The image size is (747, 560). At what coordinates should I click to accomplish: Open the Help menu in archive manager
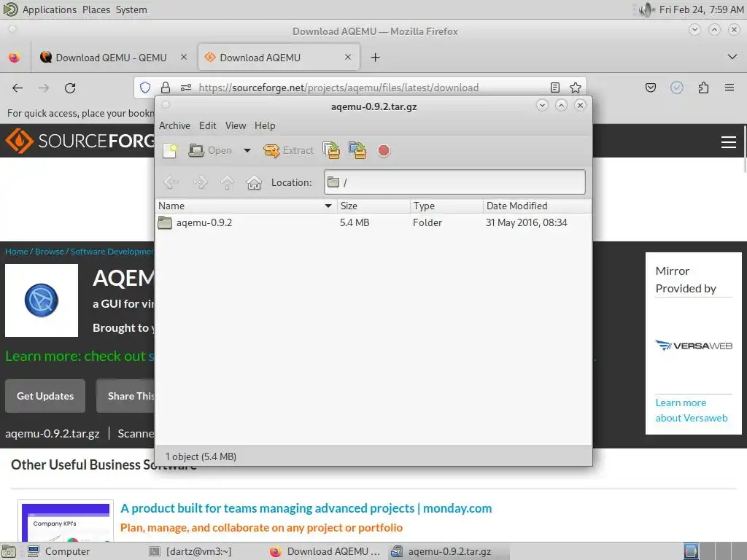pyautogui.click(x=264, y=125)
